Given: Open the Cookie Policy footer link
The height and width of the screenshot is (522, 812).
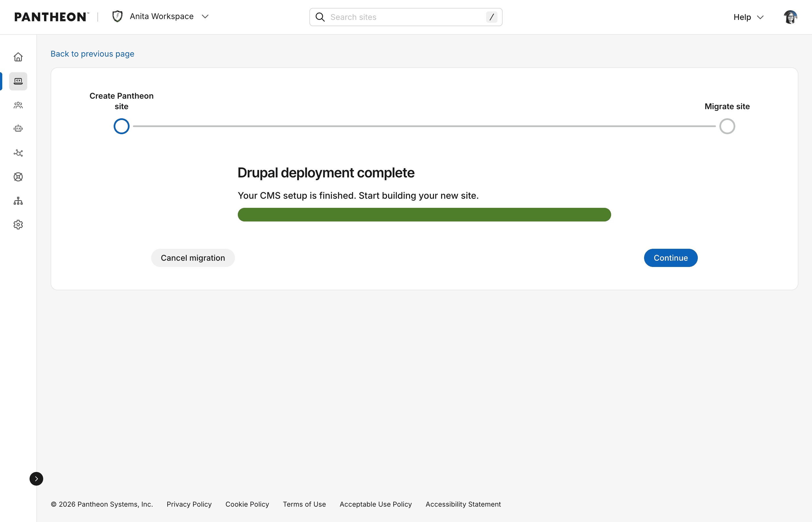Looking at the screenshot, I should coord(247,504).
